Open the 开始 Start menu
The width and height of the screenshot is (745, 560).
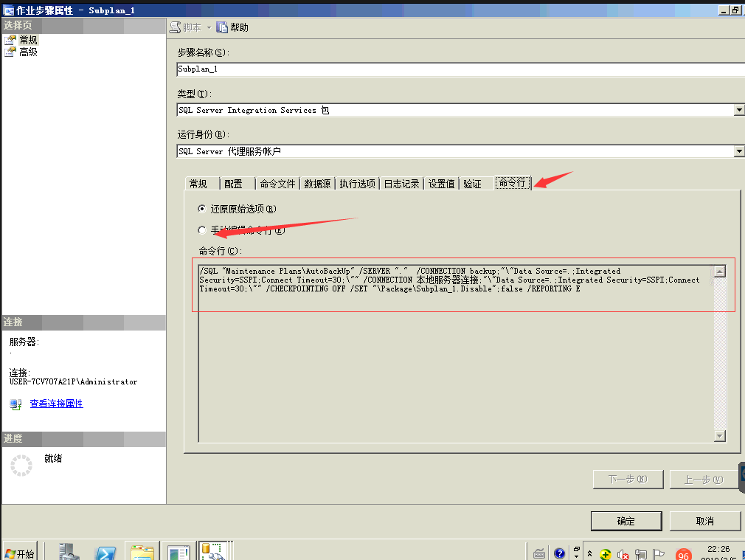pyautogui.click(x=19, y=553)
